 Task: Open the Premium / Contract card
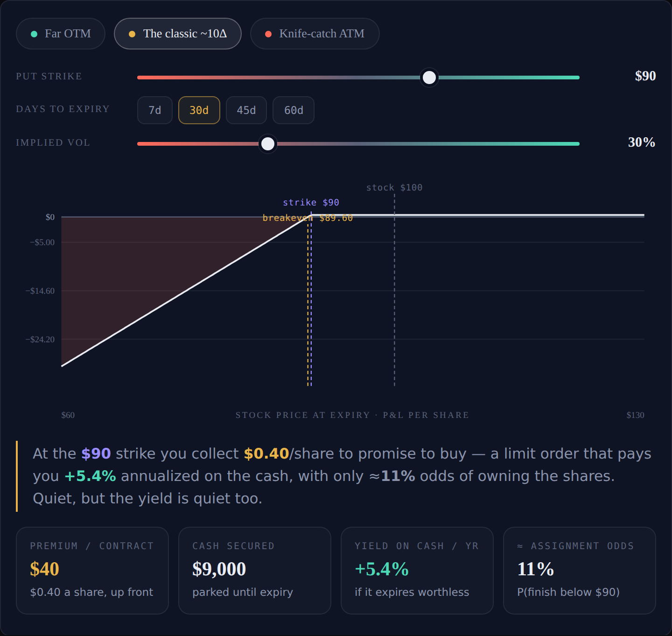click(92, 571)
